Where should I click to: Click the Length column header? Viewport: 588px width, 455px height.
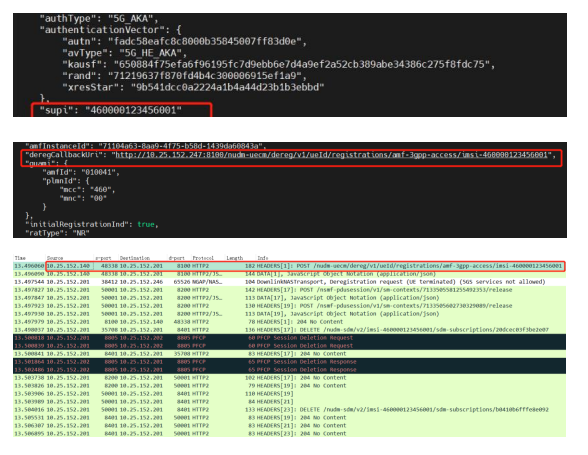[x=235, y=258]
